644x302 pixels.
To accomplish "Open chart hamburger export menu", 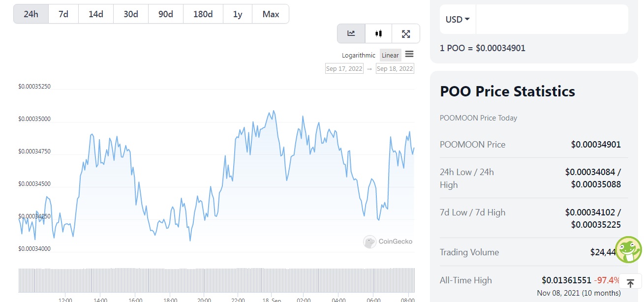I will click(409, 54).
